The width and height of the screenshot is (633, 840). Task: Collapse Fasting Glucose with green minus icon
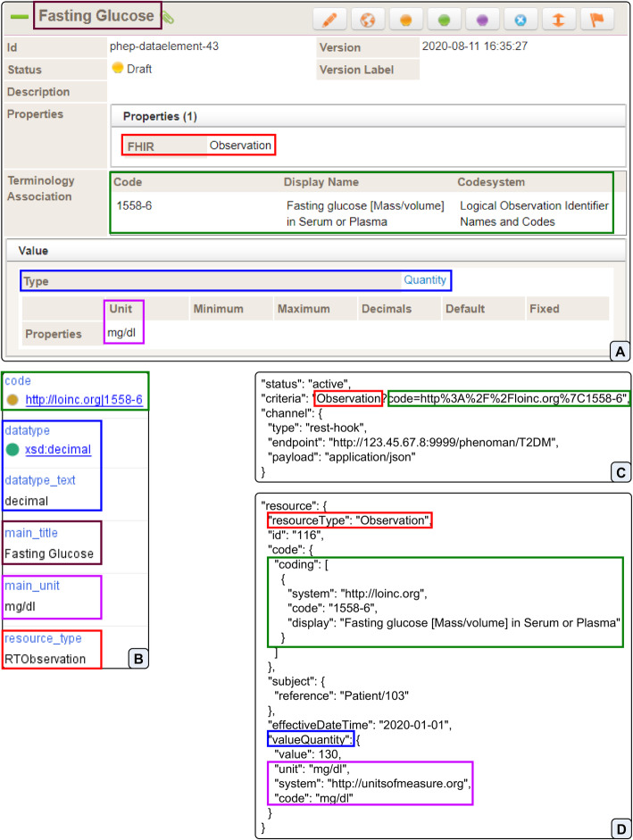pyautogui.click(x=19, y=16)
